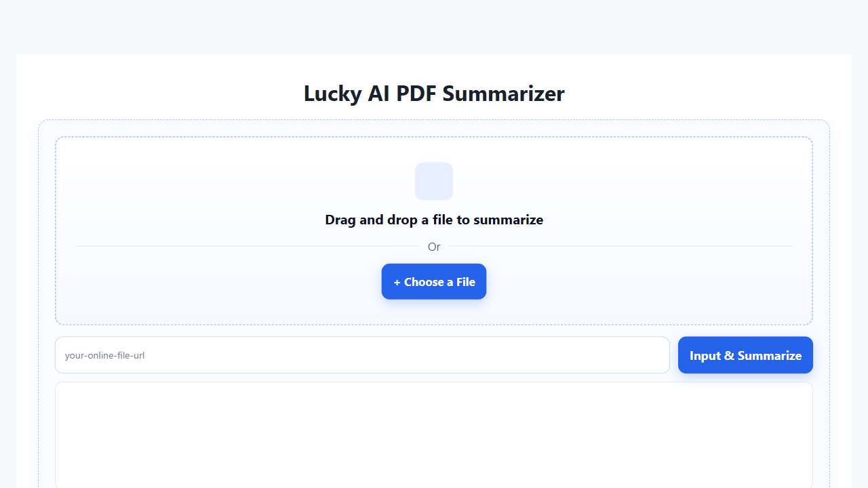
Task: Click the Lucky AI PDF Summarizer heading
Action: pos(434,94)
